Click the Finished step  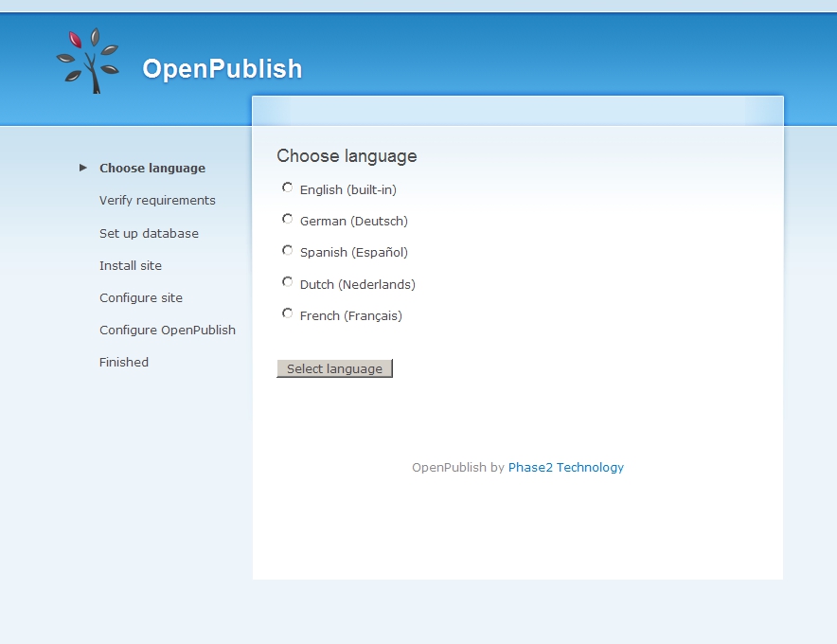[124, 362]
